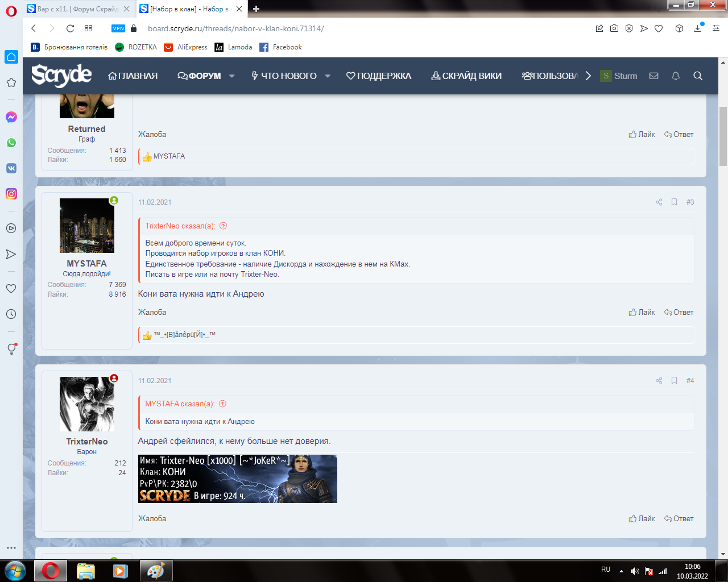728x582 pixels.
Task: Add the page to bookmarks with the heart icon
Action: tap(659, 28)
